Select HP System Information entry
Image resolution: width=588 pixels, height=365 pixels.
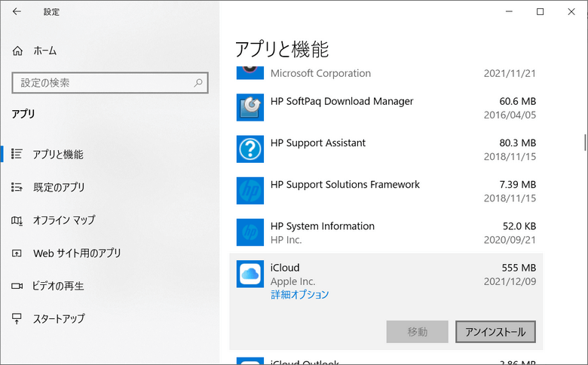(386, 232)
